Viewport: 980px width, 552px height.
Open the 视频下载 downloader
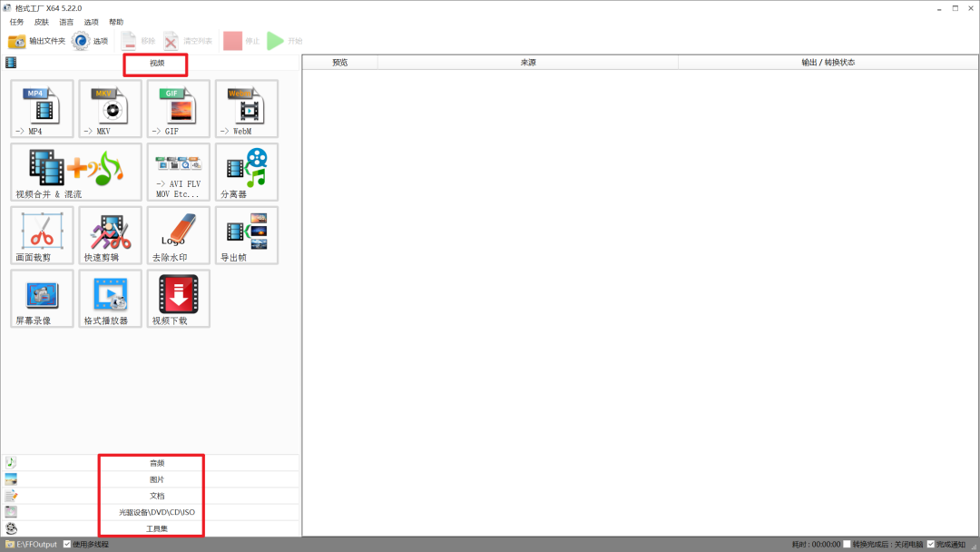(178, 298)
